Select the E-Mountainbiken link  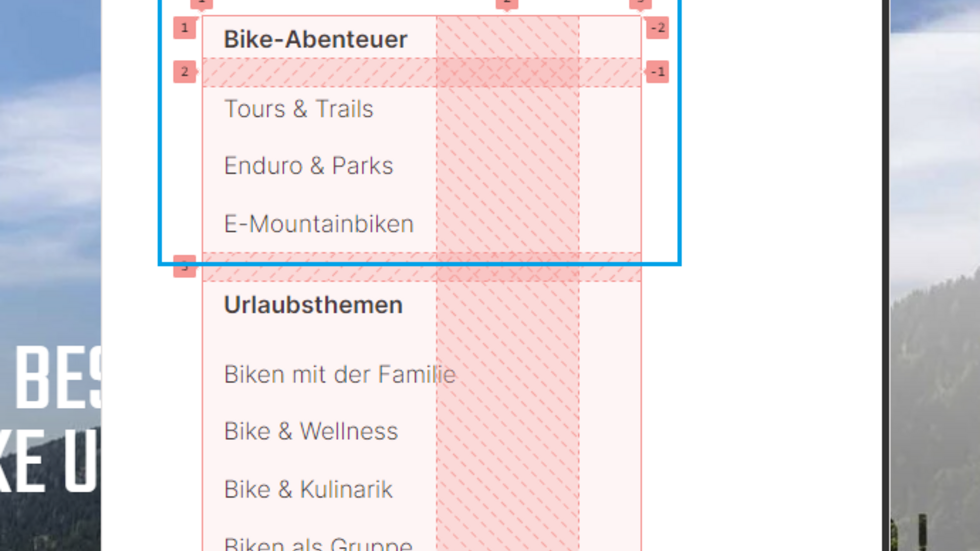pos(318,224)
